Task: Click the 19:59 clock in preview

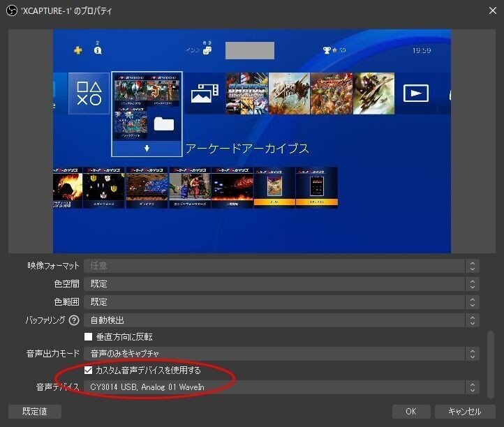Action: click(422, 50)
